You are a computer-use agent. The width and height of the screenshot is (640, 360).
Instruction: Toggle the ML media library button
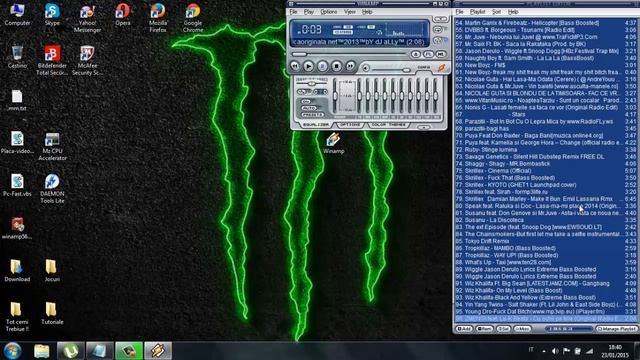click(x=440, y=54)
